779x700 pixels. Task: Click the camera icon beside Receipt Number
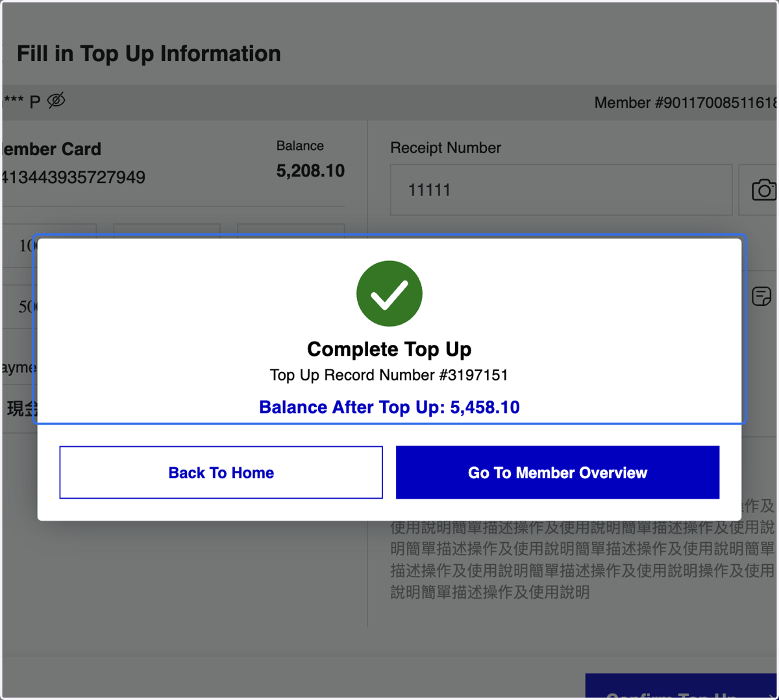point(763,190)
